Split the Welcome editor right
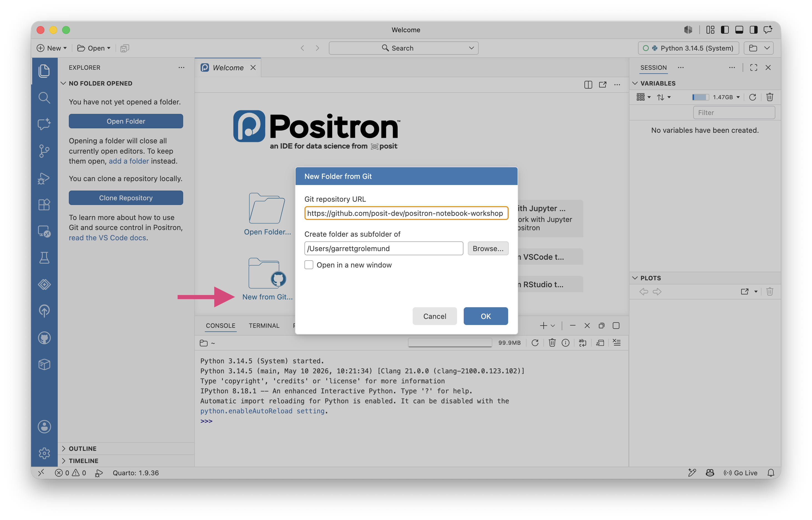Screen dimensions: 812x520 pyautogui.click(x=588, y=84)
